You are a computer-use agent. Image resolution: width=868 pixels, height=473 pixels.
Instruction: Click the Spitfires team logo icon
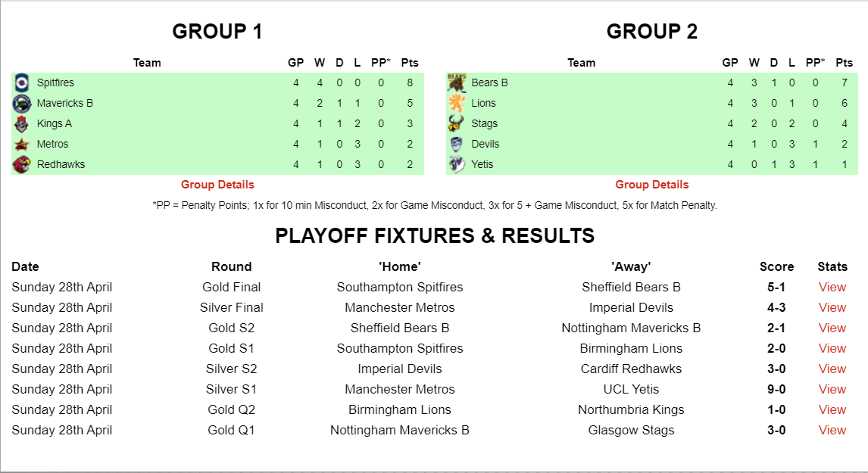[x=22, y=82]
